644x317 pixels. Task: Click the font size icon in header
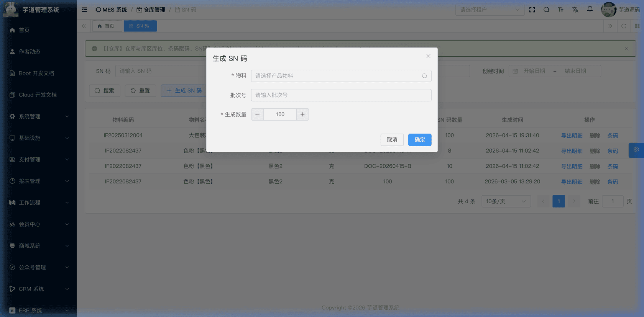tap(560, 10)
